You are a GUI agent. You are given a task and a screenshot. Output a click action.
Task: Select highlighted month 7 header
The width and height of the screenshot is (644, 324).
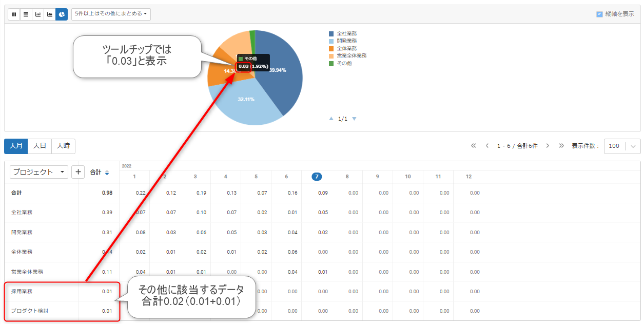point(317,177)
